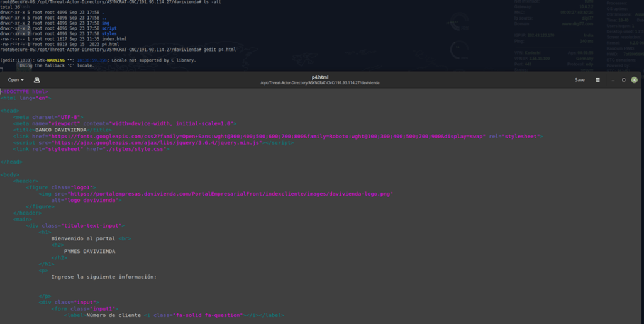
Task: Click the p4.html title in header bar
Action: pyautogui.click(x=320, y=77)
